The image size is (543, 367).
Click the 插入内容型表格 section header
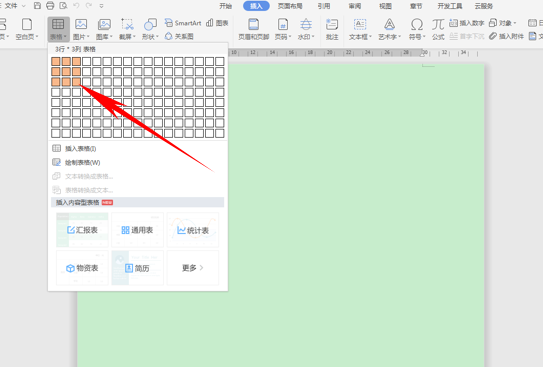pyautogui.click(x=137, y=202)
